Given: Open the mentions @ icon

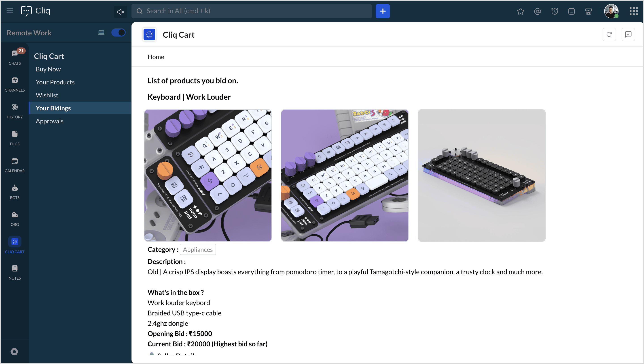Looking at the screenshot, I should pos(538,11).
